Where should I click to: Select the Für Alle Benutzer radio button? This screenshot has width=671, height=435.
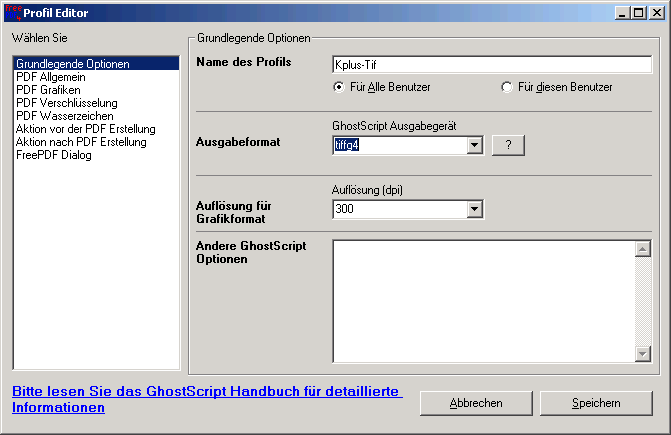click(339, 88)
